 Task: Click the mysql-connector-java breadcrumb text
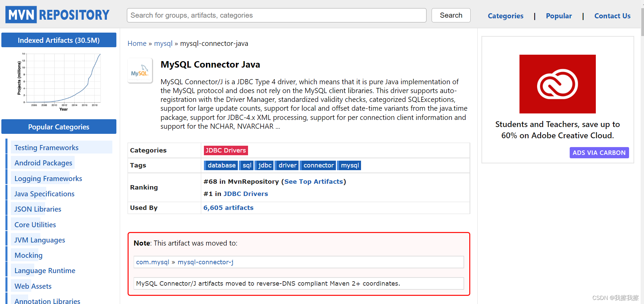214,43
